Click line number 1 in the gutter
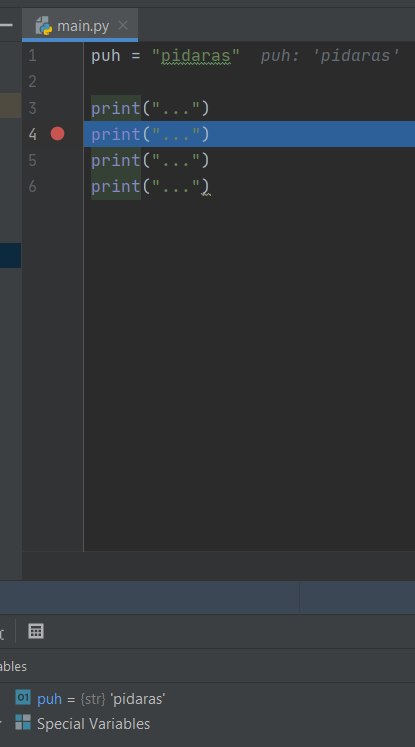The width and height of the screenshot is (415, 747). [x=32, y=56]
